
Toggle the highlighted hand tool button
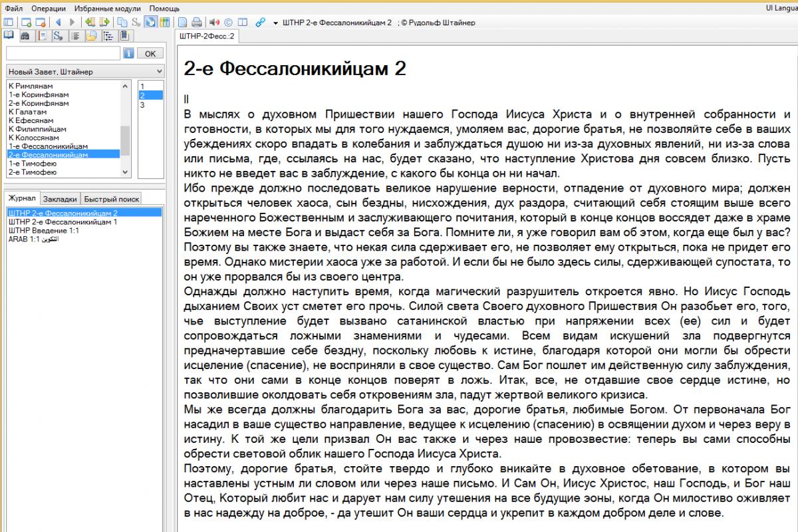click(x=150, y=23)
